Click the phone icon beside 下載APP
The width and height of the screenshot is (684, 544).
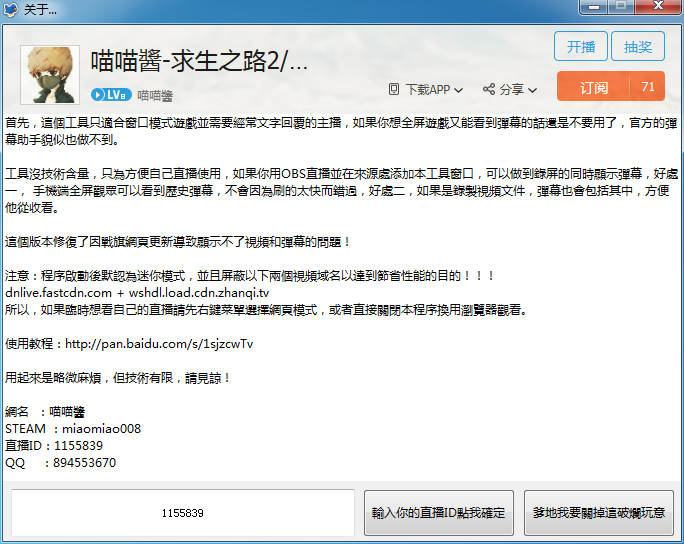(394, 89)
